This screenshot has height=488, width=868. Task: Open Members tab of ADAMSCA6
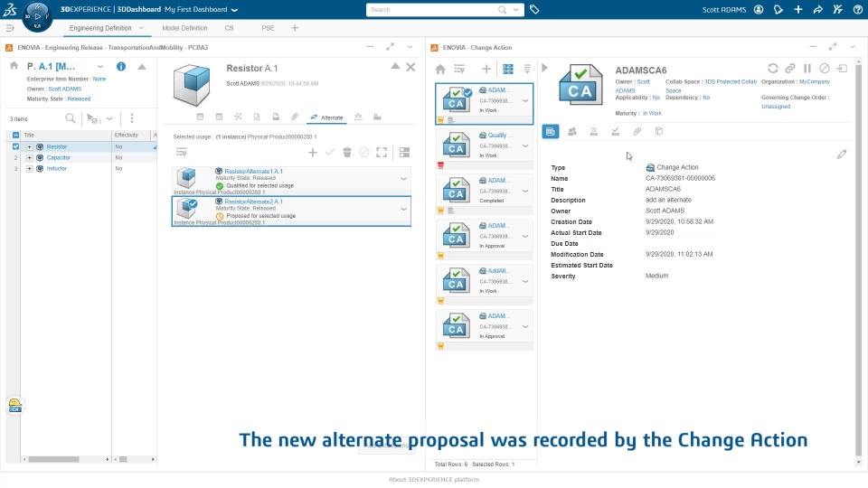click(x=571, y=131)
